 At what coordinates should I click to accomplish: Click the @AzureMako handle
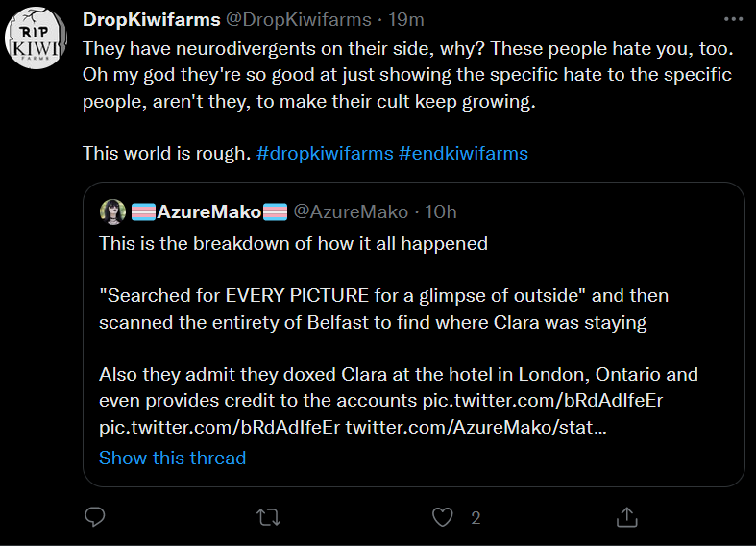[351, 211]
